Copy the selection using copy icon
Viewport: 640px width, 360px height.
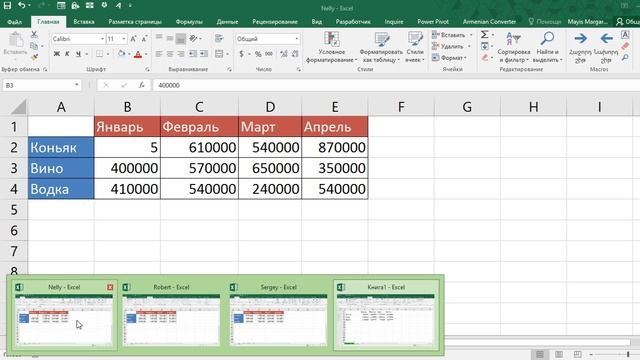pos(34,46)
